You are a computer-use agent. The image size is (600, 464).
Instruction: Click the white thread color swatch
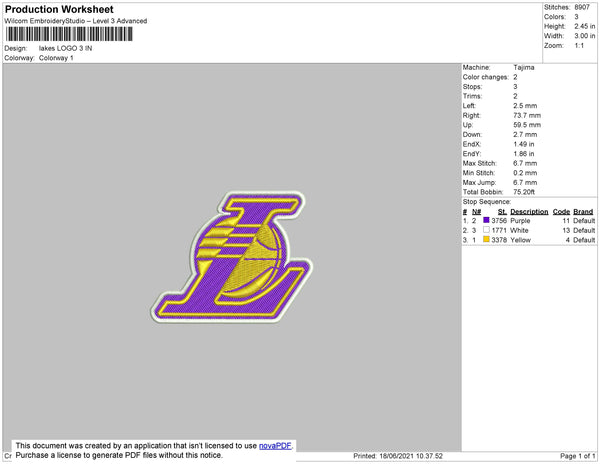(x=486, y=230)
